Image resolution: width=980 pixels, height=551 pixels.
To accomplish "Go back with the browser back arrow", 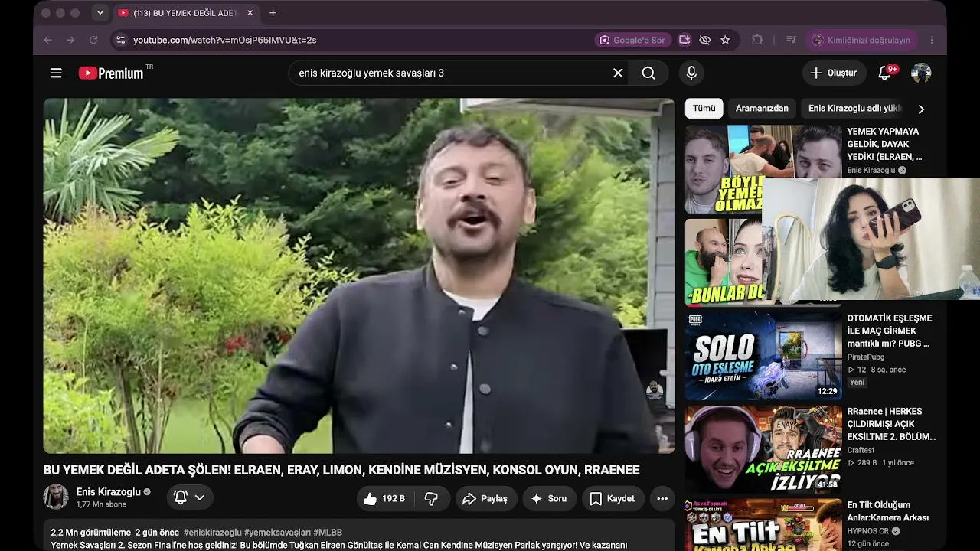I will click(x=48, y=40).
